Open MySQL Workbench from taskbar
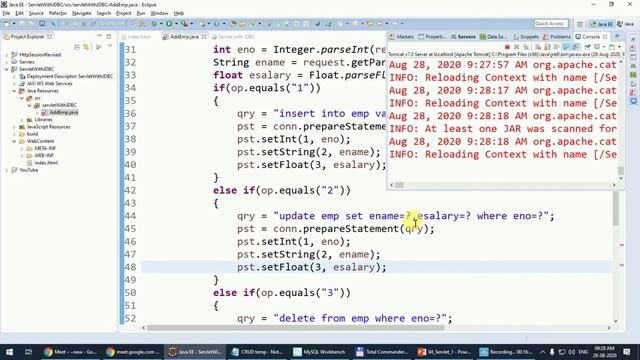Image resolution: width=640 pixels, height=360 pixels. 320,351
